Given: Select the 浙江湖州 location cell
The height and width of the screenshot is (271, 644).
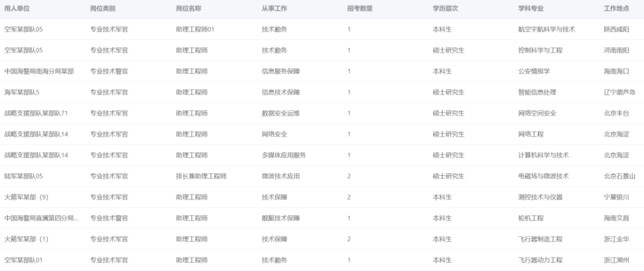Looking at the screenshot, I should pos(616,260).
